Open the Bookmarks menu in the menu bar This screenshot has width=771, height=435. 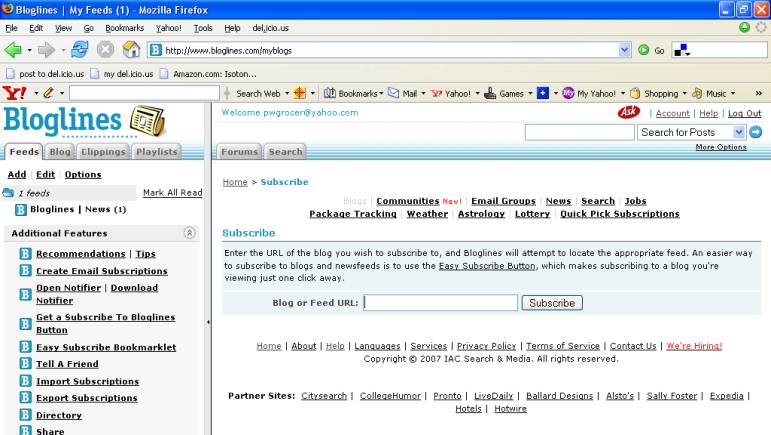[x=124, y=28]
